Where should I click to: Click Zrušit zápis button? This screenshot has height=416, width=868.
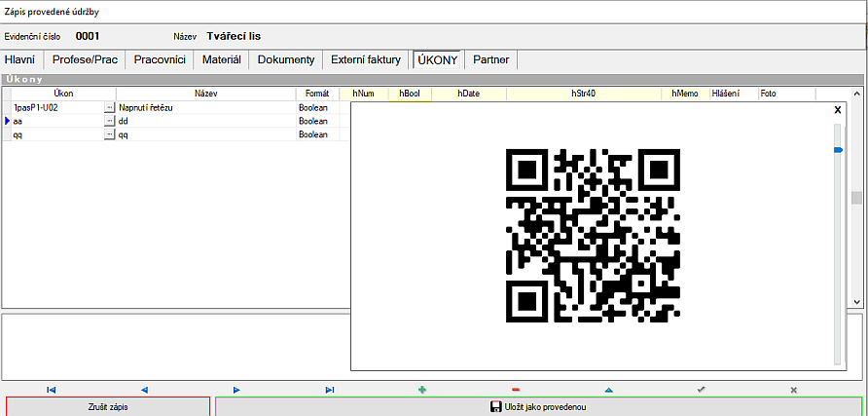point(108,407)
